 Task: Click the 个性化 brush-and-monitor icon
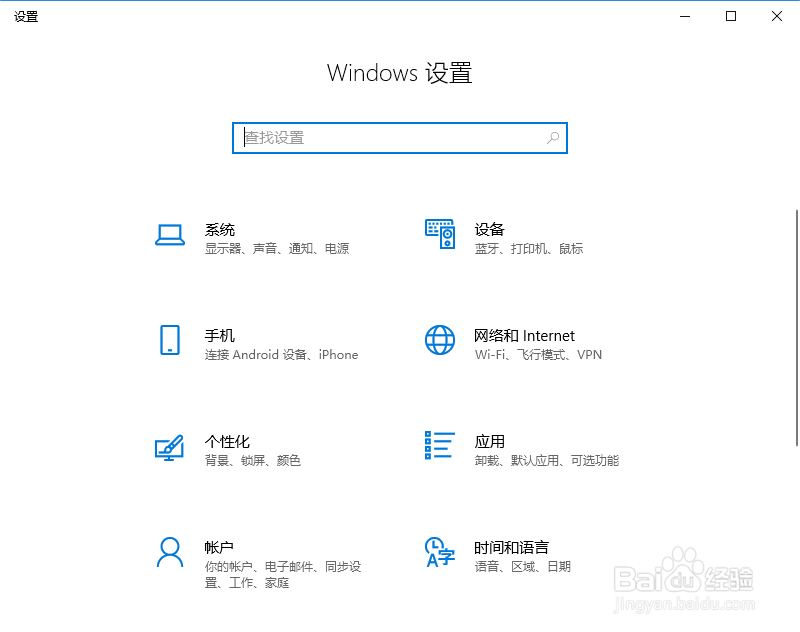[170, 448]
